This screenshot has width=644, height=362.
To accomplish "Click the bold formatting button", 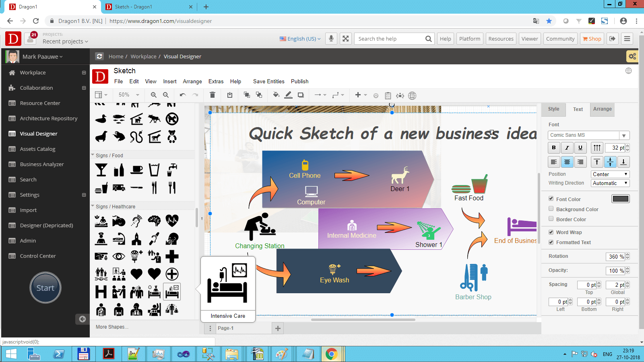I will (x=554, y=148).
